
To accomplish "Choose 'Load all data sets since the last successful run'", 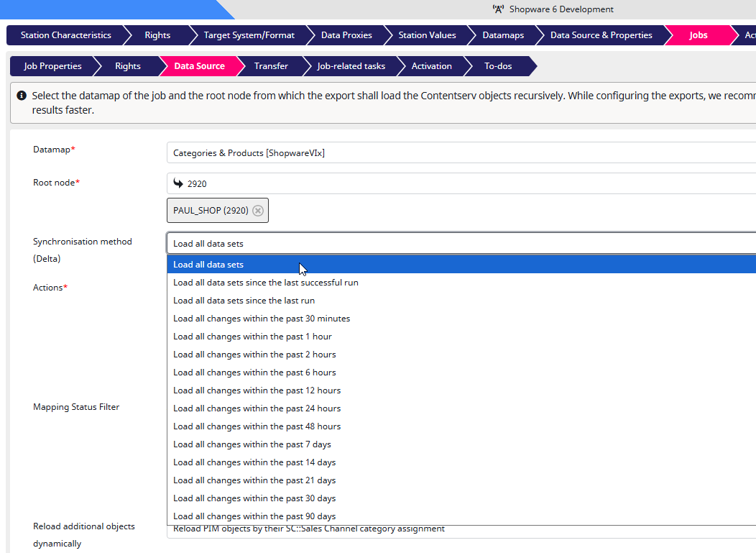I will [265, 283].
